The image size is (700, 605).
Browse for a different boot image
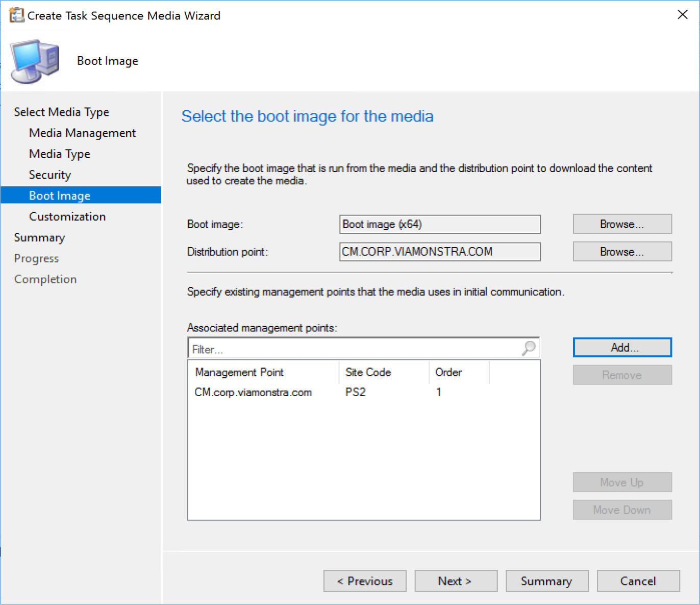point(622,224)
